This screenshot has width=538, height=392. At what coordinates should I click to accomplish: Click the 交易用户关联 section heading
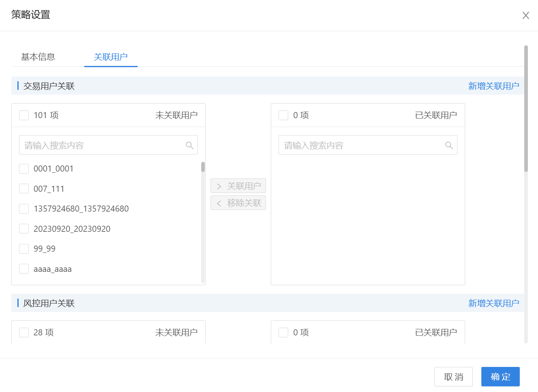(49, 86)
